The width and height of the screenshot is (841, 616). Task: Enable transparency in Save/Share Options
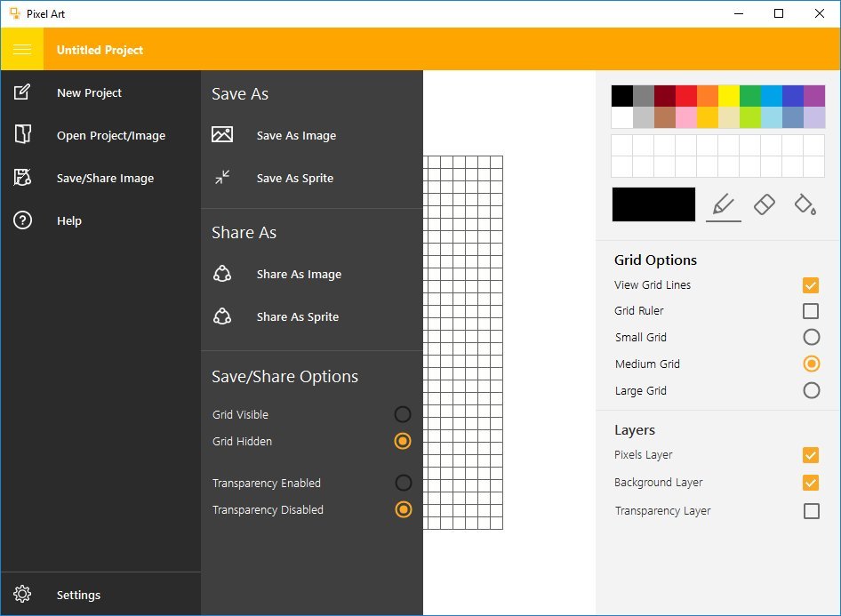click(x=403, y=483)
